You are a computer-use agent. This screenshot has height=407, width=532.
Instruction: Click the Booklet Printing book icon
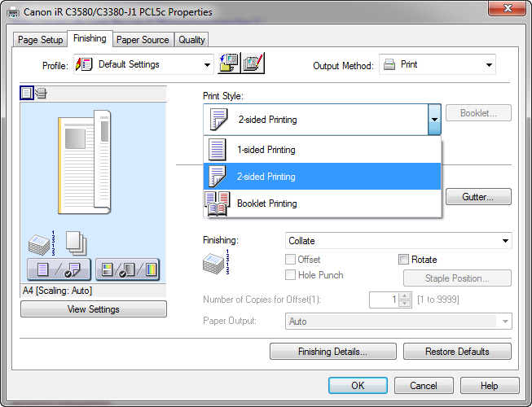[x=218, y=203]
